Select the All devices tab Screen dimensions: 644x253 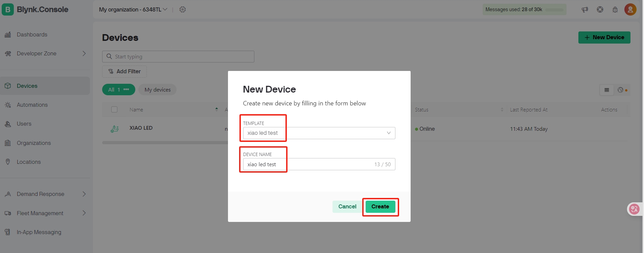(x=119, y=90)
